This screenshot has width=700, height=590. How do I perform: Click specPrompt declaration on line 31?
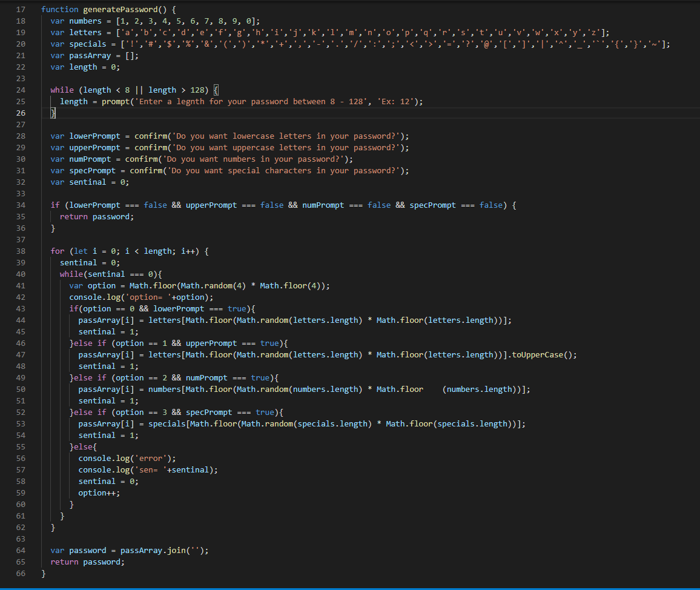pos(93,171)
